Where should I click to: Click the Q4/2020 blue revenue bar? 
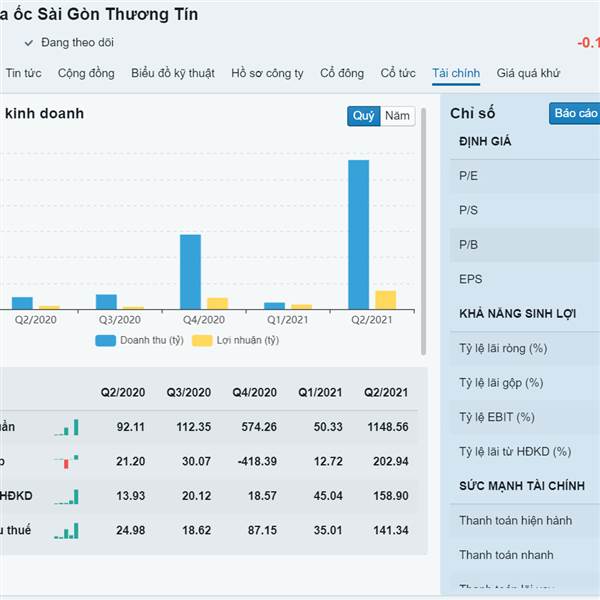click(190, 272)
